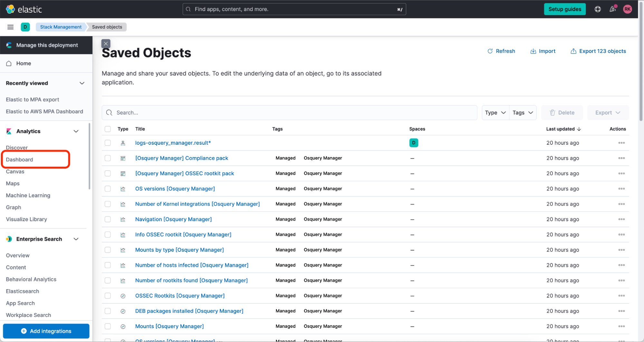Click the index pattern type icon for logs-osquery_manager.result*
Screen dimensions: 644x342
click(123, 143)
